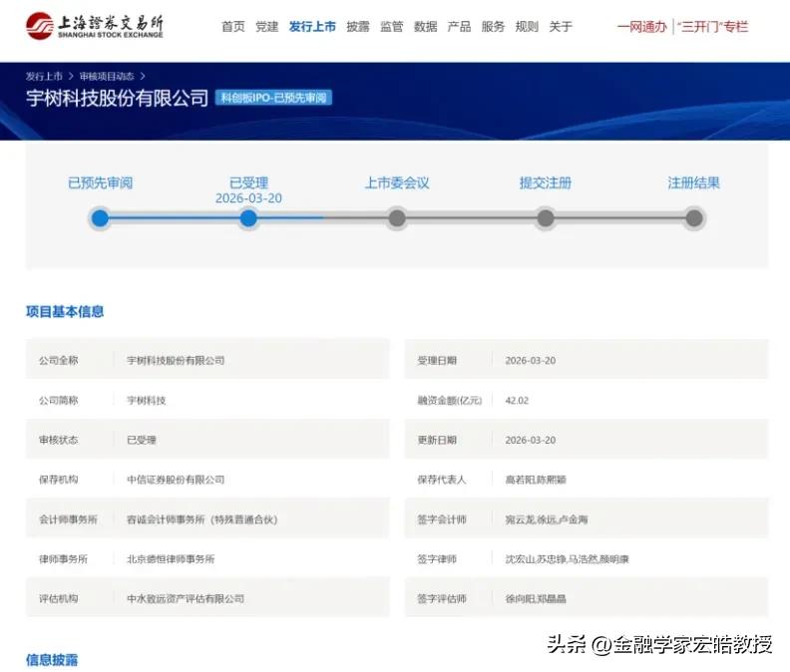790x672 pixels.
Task: Click the 更新日期 value 2026-03-20
Action: (x=531, y=441)
